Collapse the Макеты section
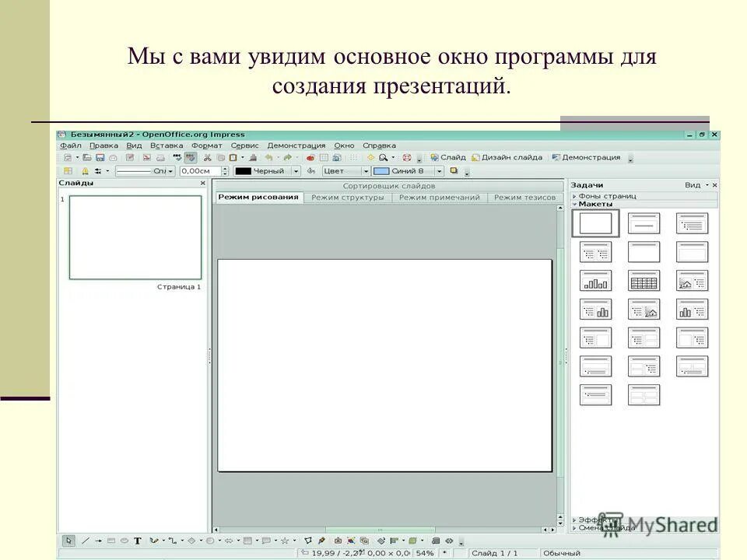This screenshot has height=560, width=747. [594, 204]
